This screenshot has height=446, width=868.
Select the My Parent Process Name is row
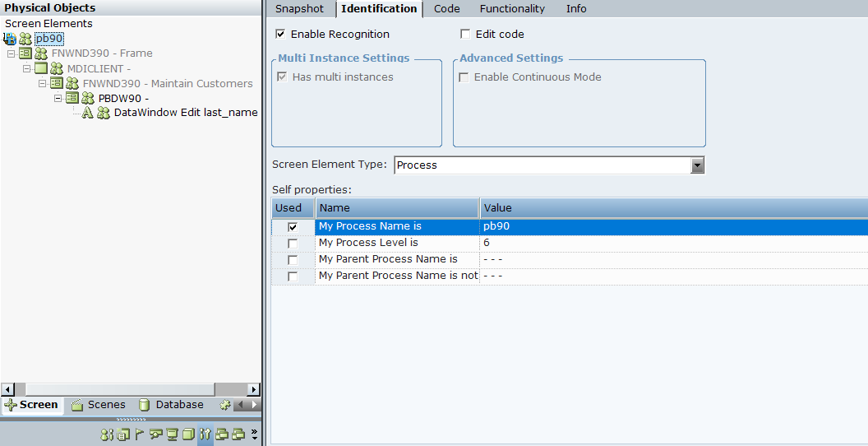coord(388,259)
